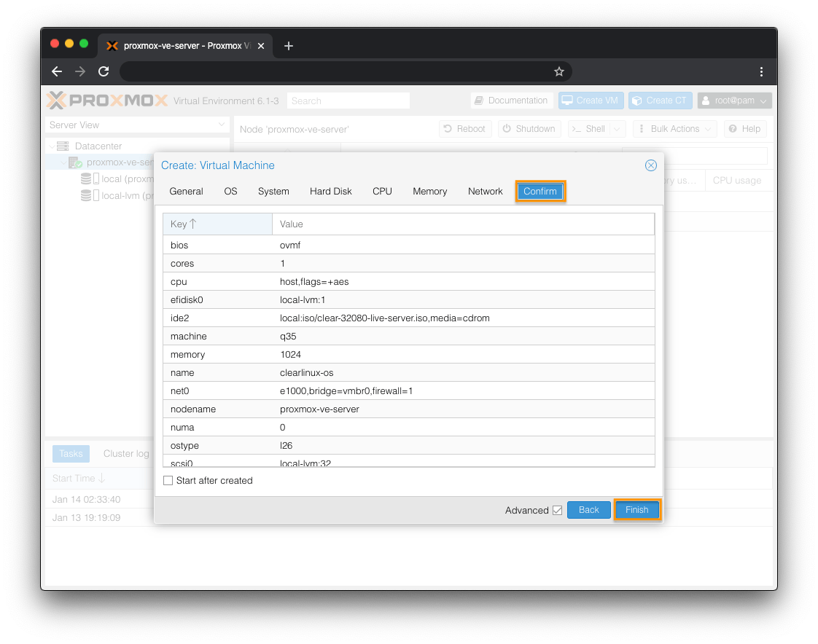
Task: Open the Bulk Actions dropdown
Action: [x=674, y=128]
